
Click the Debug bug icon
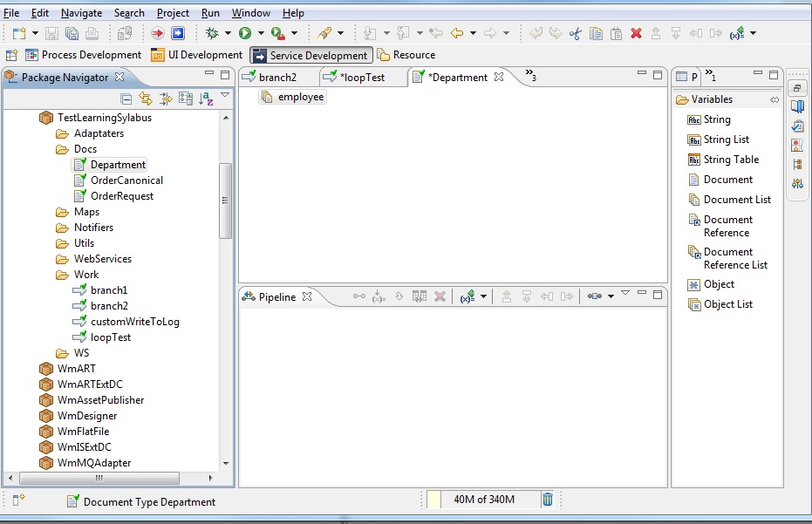(x=212, y=34)
